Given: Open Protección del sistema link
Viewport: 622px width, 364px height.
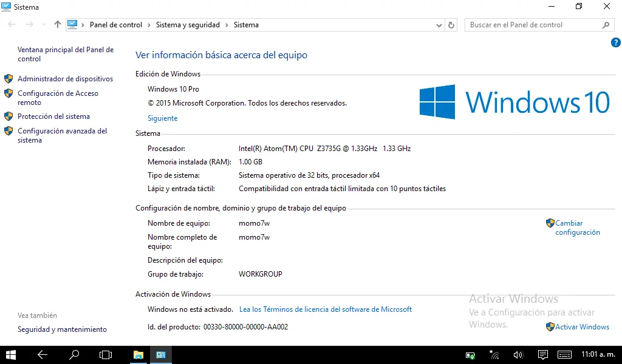Looking at the screenshot, I should point(53,116).
